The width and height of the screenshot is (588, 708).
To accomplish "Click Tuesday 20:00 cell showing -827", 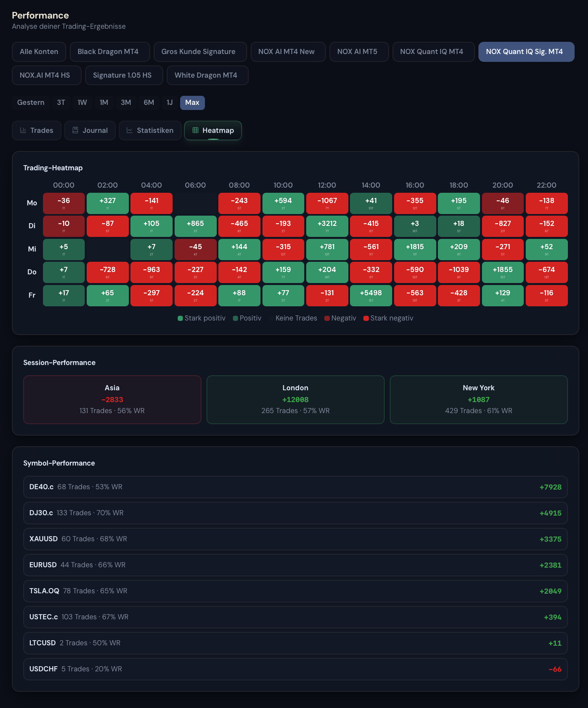I will tap(503, 226).
